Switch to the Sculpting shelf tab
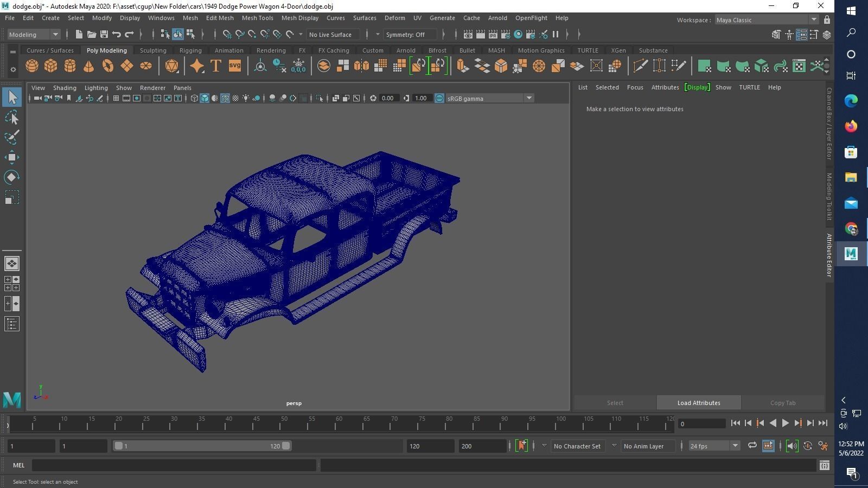 153,50
